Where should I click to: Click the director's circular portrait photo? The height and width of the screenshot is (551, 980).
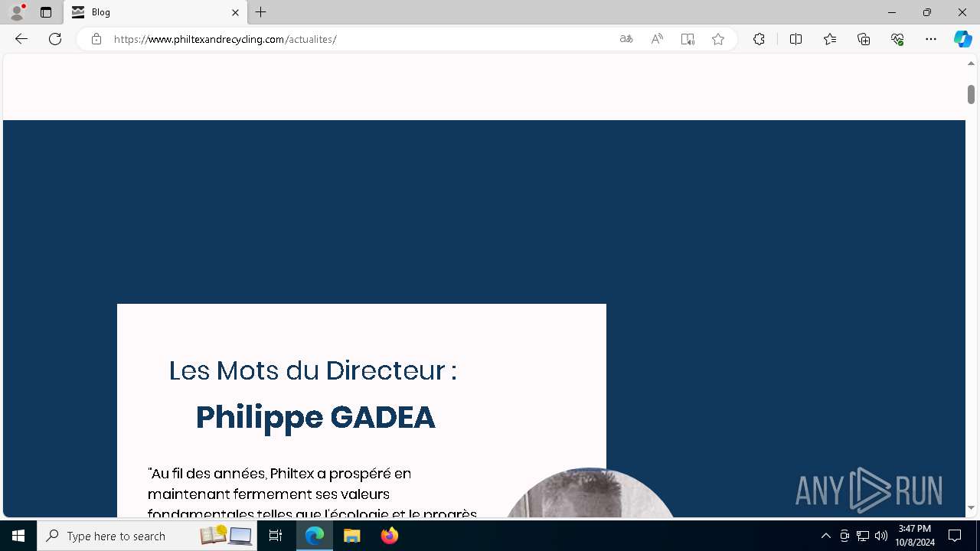[x=590, y=493]
